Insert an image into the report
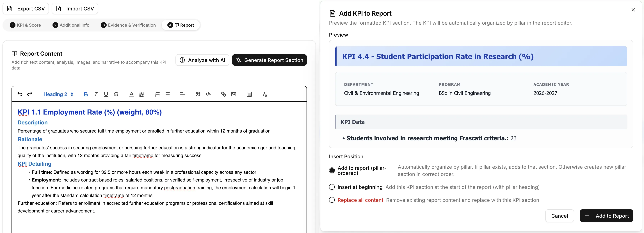Viewport: 644px width, 233px height. [234, 94]
